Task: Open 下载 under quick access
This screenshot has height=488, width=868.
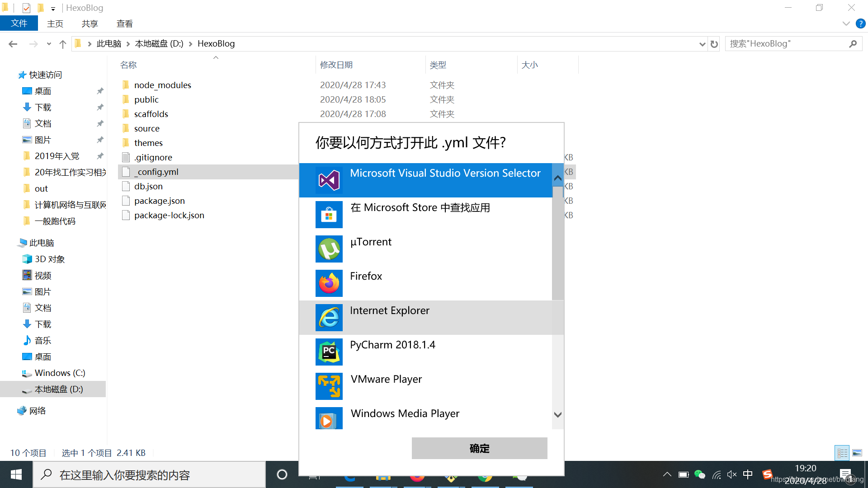Action: pyautogui.click(x=43, y=108)
